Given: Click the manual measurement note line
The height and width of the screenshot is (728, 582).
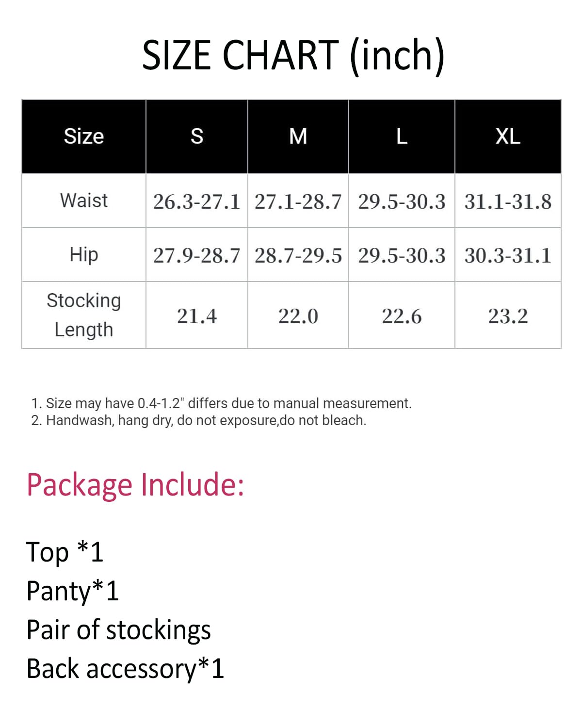Looking at the screenshot, I should tap(221, 403).
